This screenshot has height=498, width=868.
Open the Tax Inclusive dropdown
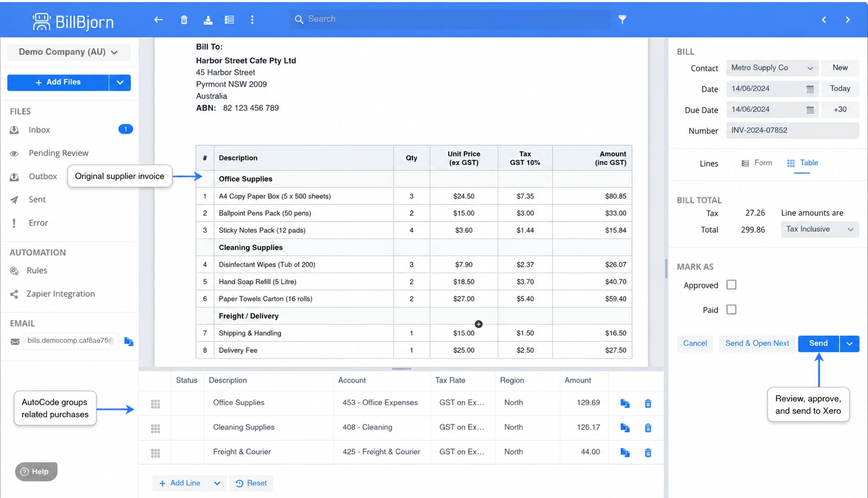pos(820,229)
